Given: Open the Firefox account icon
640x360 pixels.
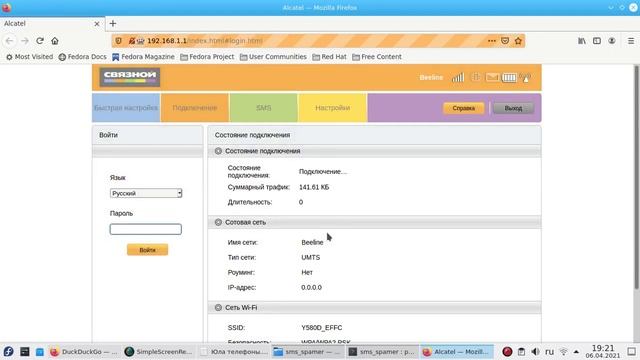Looking at the screenshot, I should click(x=612, y=41).
